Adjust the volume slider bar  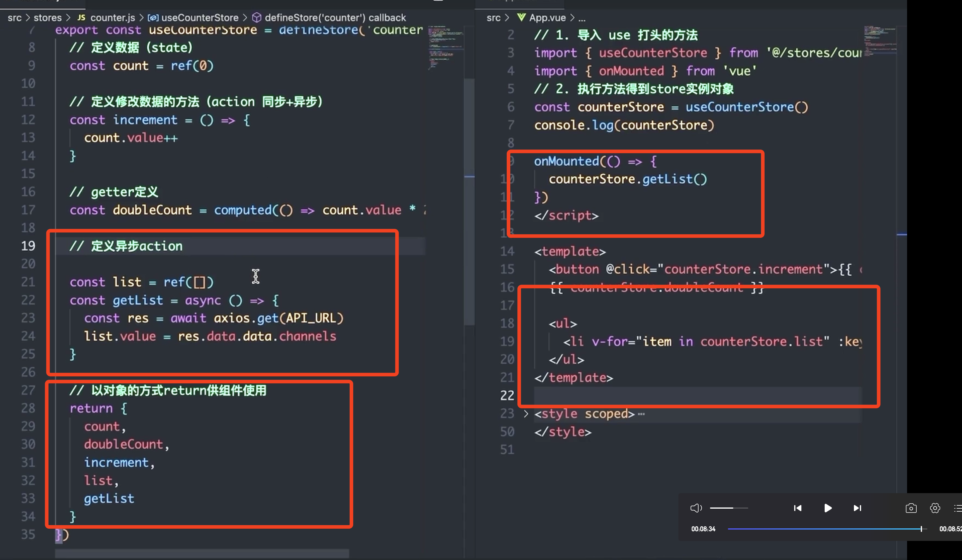(x=729, y=508)
